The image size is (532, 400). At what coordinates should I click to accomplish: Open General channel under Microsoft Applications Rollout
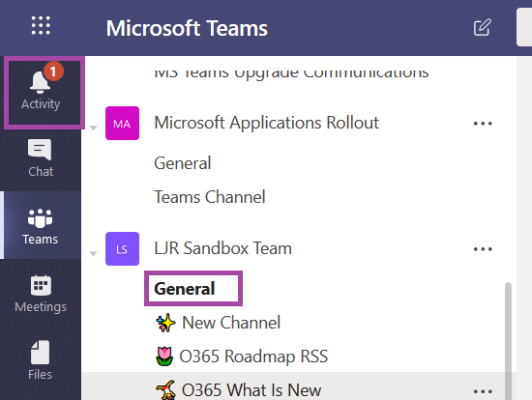tap(183, 163)
